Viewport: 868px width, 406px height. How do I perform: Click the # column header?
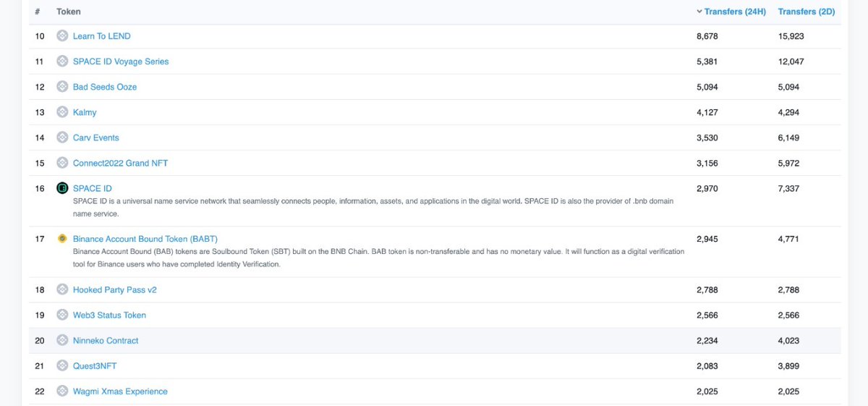[x=37, y=12]
